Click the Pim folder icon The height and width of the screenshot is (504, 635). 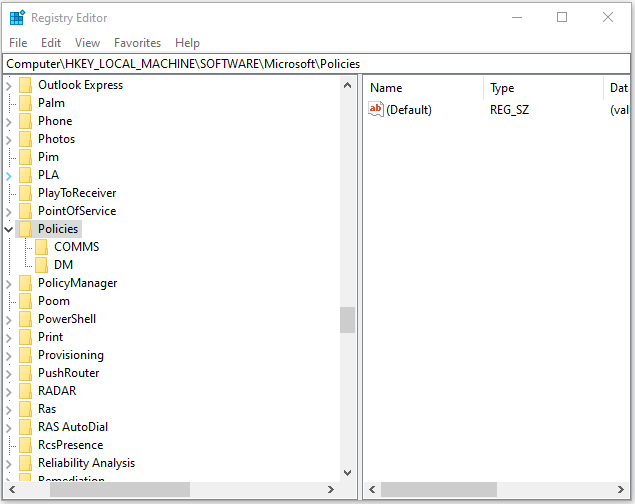pos(26,157)
